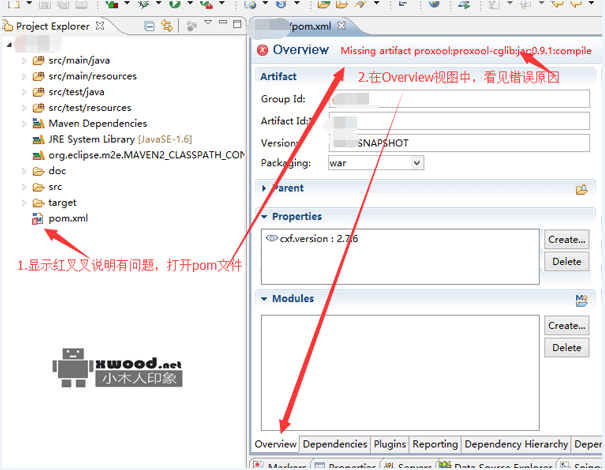Expand the src folder node
The width and height of the screenshot is (605, 470).
click(24, 187)
